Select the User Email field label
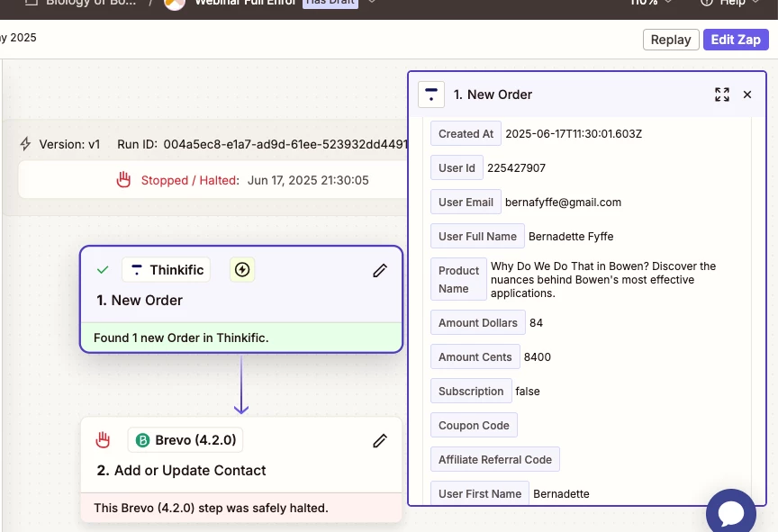Viewport: 778px width, 532px height. 466,203
